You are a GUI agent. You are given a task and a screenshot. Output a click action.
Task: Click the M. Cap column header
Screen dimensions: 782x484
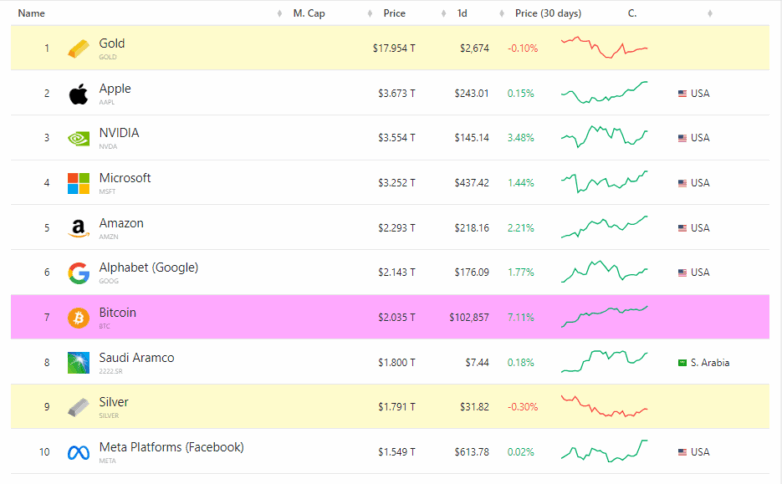click(x=309, y=13)
